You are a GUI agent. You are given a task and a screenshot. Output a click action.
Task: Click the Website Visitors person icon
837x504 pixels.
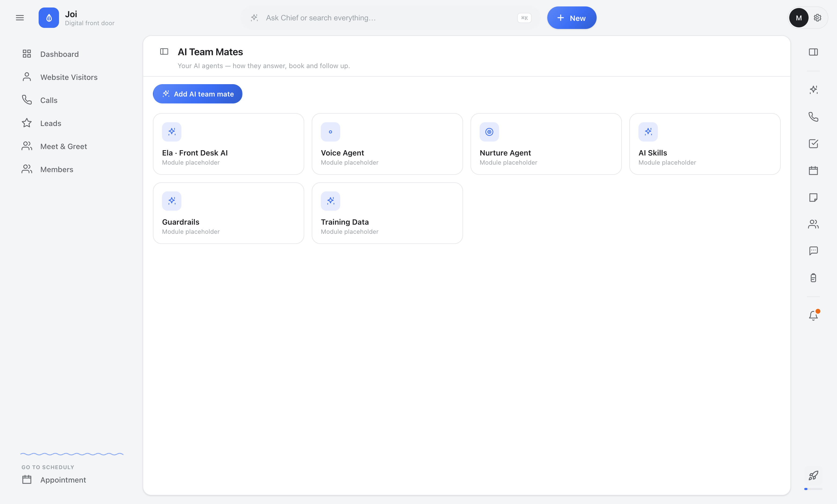27,77
